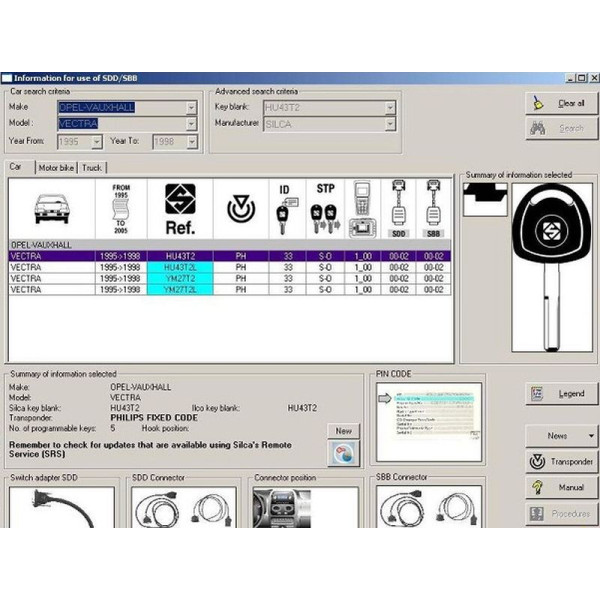Open the Manufacturer SILCA dropdown
This screenshot has width=600, height=600.
[x=390, y=124]
